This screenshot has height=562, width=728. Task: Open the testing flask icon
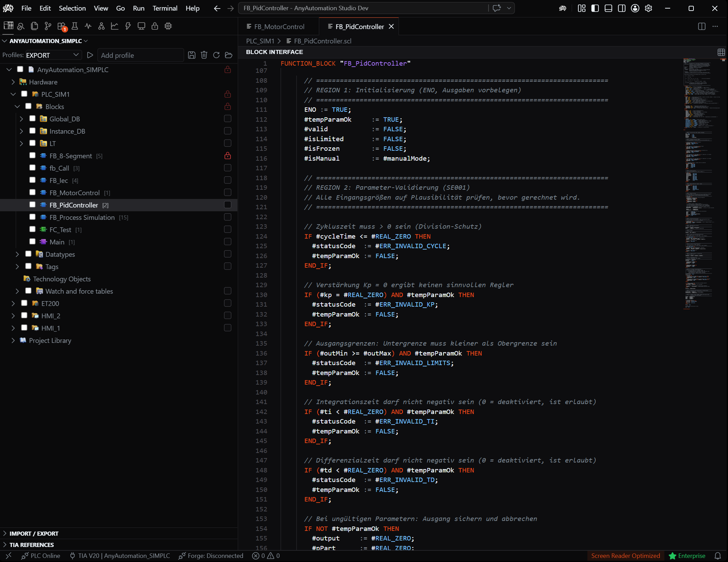[x=75, y=26]
